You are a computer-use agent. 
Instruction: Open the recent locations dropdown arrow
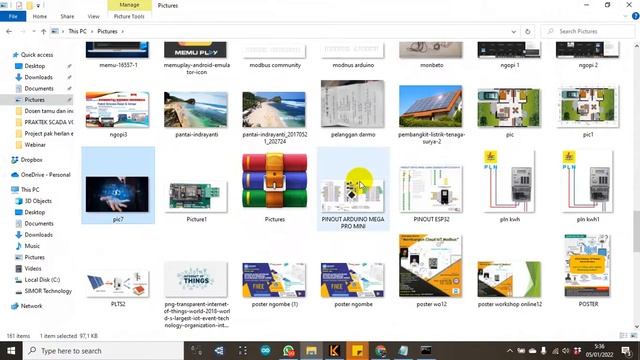tap(34, 31)
